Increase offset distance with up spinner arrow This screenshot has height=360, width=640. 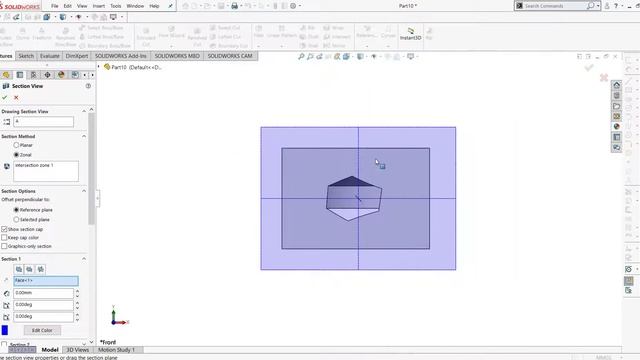point(78,291)
